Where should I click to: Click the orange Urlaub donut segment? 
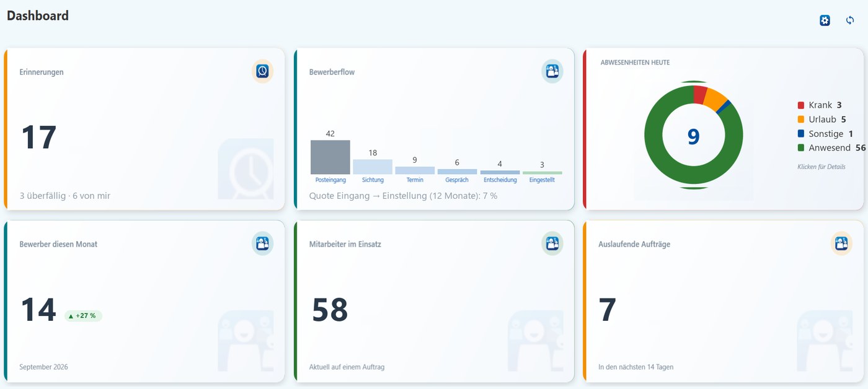pos(716,100)
